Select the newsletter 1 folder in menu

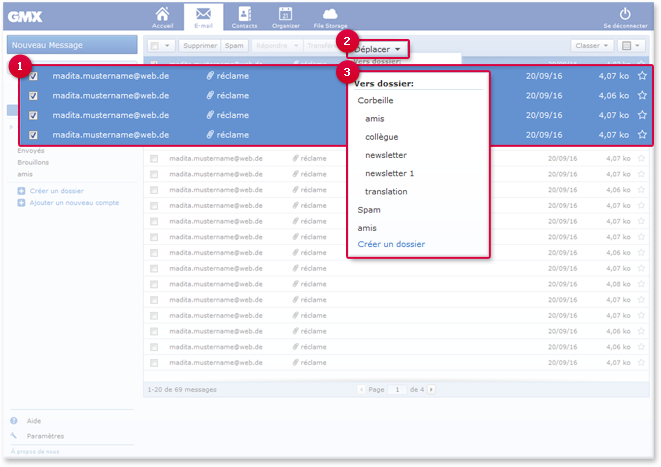point(390,173)
